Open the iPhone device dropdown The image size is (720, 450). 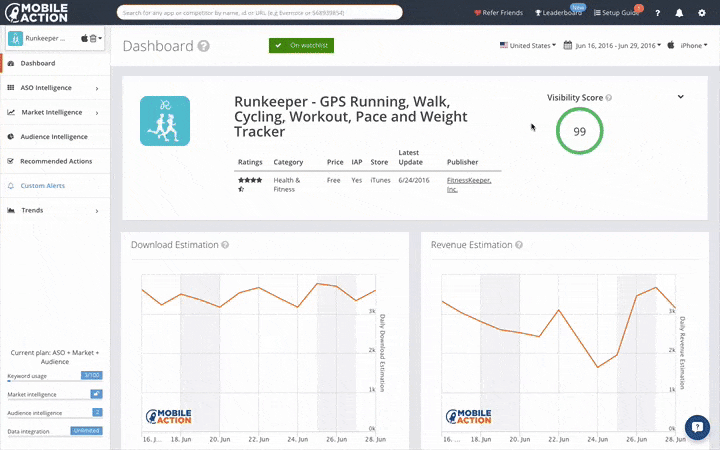coord(692,46)
